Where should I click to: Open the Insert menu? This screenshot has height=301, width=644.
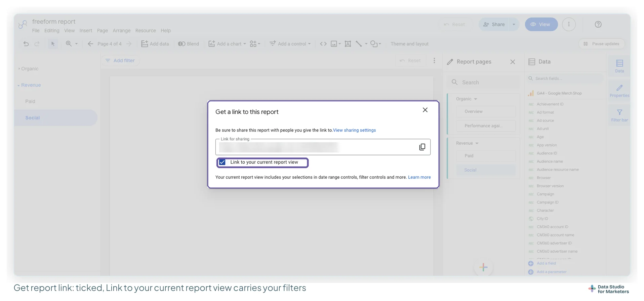click(x=86, y=31)
